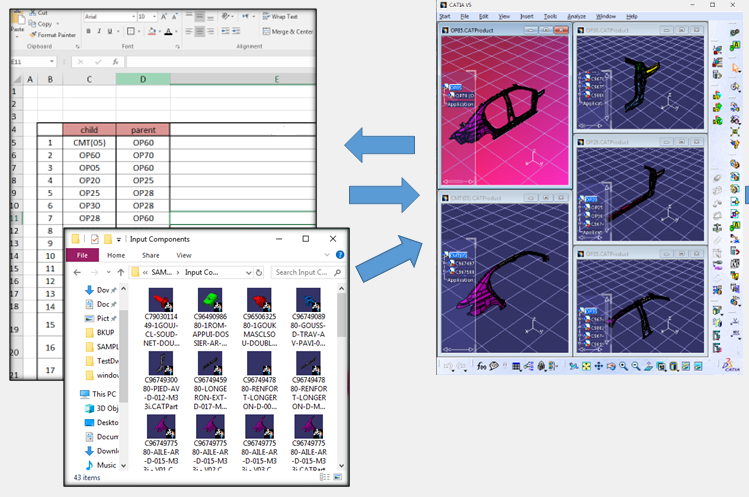Toggle Underline formatting in Excel
This screenshot has height=497, width=749.
[110, 31]
